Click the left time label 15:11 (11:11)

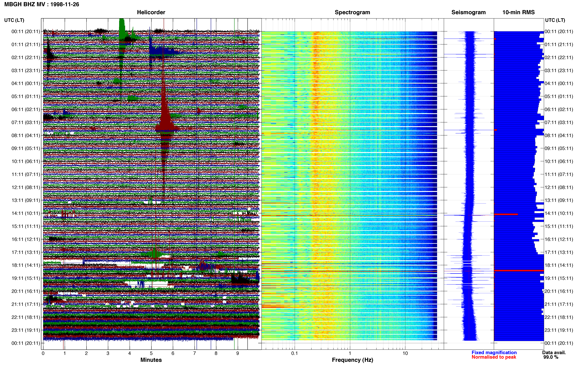pos(26,226)
